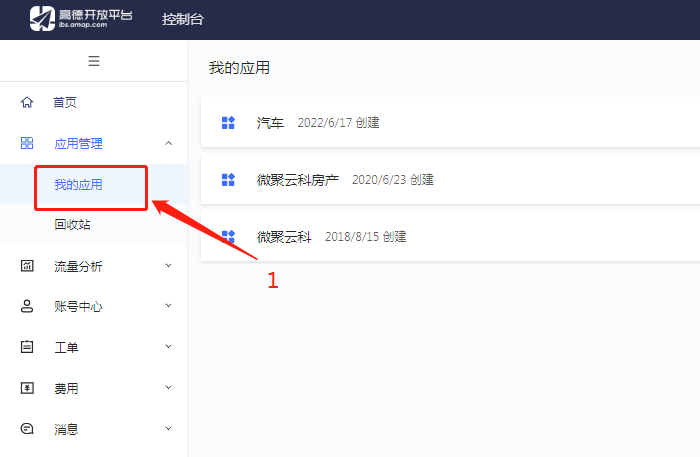This screenshot has height=457, width=700.
Task: Select 费用 menu label
Action: pyautogui.click(x=66, y=388)
